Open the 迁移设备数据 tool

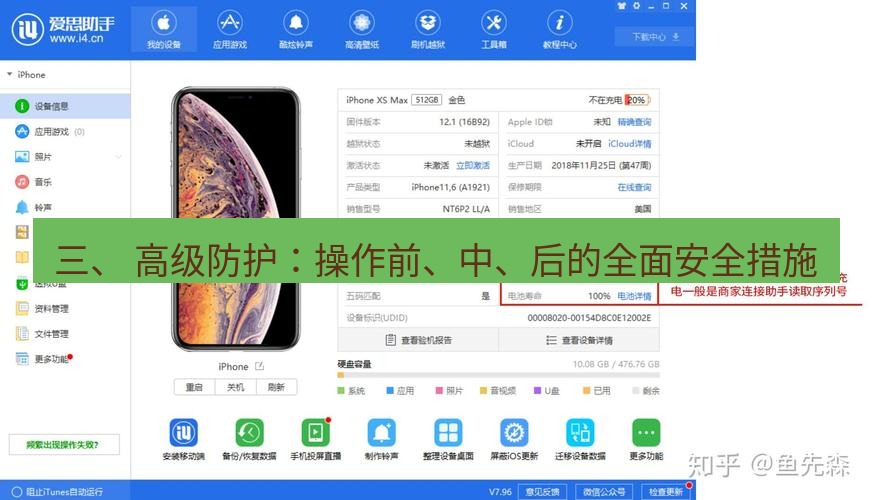coord(580,432)
